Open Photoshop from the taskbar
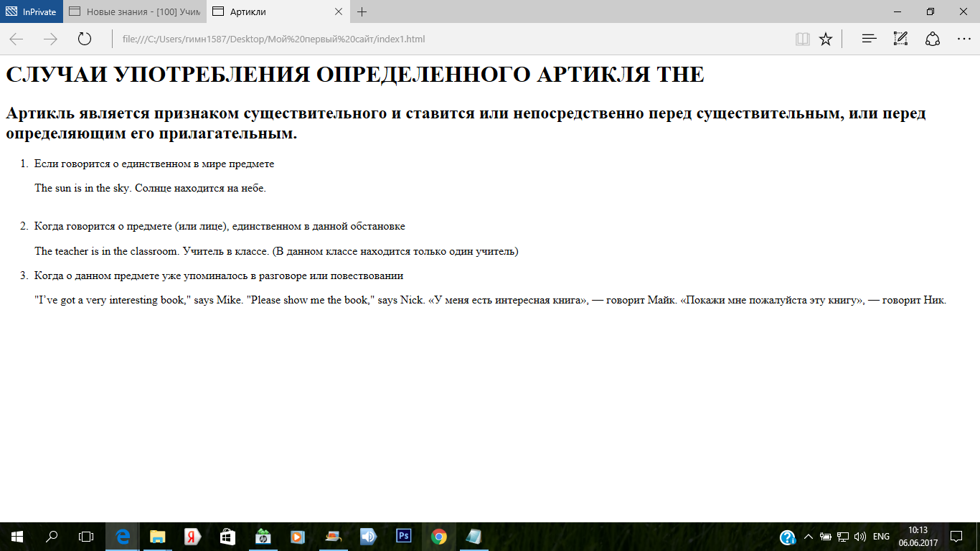Screen dimensions: 980x551 pos(404,536)
